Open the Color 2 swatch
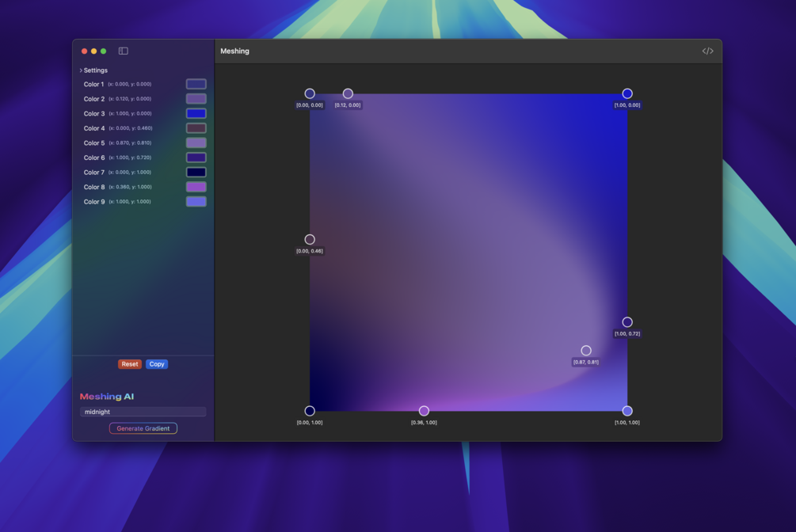This screenshot has height=532, width=796. pyautogui.click(x=196, y=98)
